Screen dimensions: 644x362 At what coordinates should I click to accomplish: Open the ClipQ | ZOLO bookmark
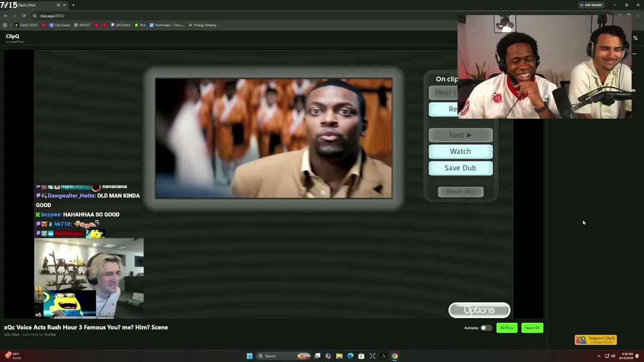(x=26, y=25)
